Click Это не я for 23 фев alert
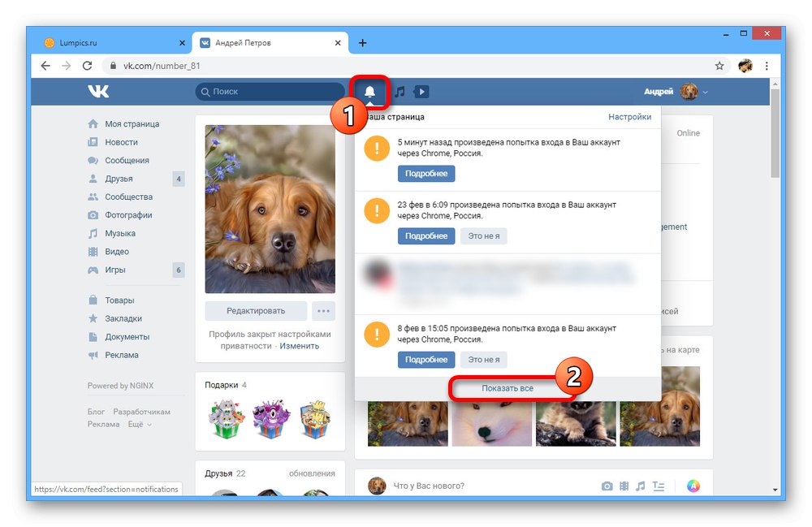Screen dimensions: 812x527 tap(484, 236)
